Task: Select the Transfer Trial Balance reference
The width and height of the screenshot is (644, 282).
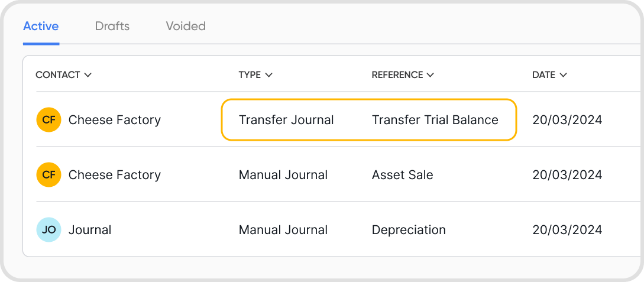Action: (x=435, y=120)
